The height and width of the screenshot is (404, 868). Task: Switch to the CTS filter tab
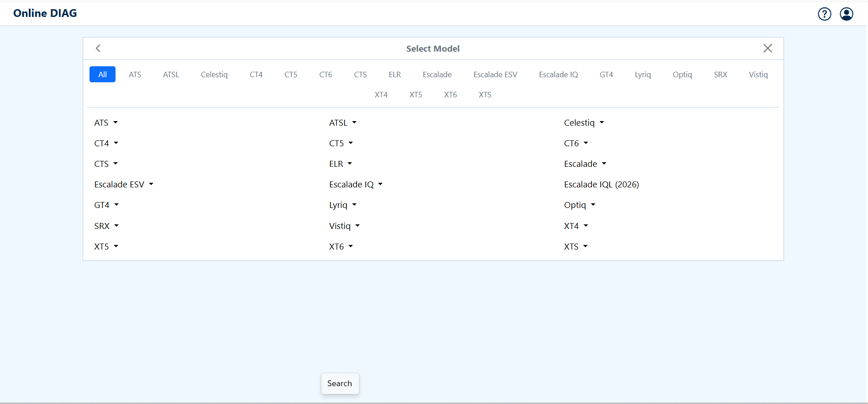tap(360, 74)
